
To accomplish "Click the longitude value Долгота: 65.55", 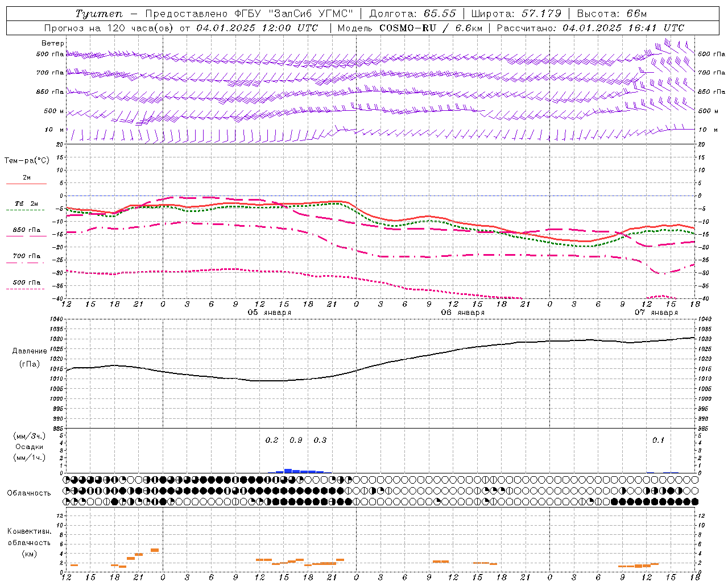I will tap(412, 14).
